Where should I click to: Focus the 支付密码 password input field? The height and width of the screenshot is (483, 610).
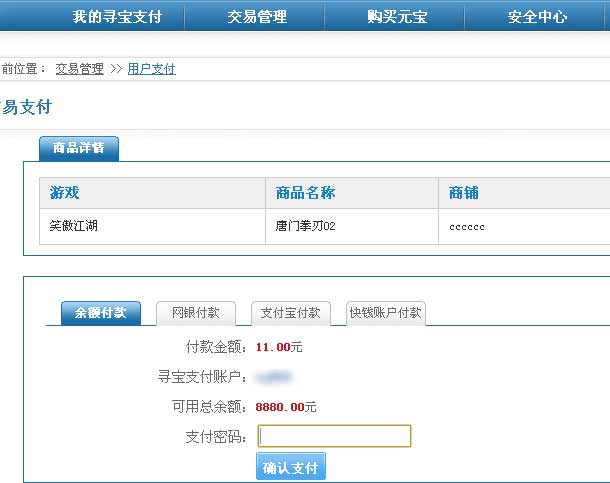coord(334,436)
